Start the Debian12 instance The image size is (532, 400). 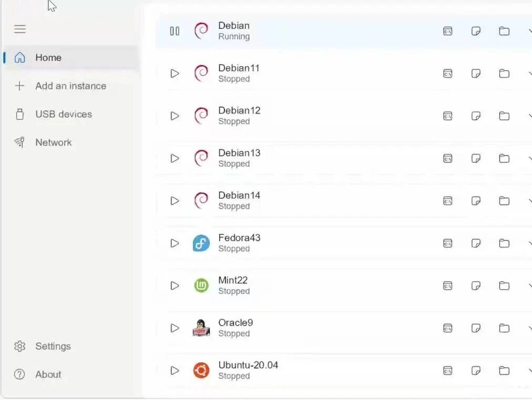pos(175,116)
